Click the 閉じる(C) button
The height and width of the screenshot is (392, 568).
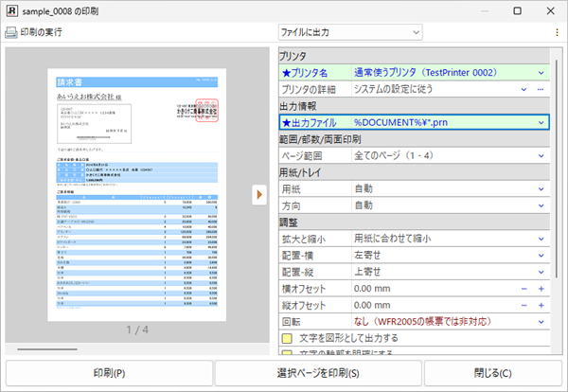pyautogui.click(x=492, y=373)
